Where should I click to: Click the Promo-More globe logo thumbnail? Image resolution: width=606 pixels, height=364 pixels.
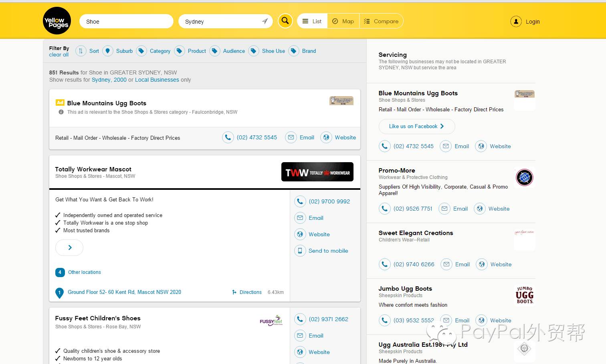[524, 177]
